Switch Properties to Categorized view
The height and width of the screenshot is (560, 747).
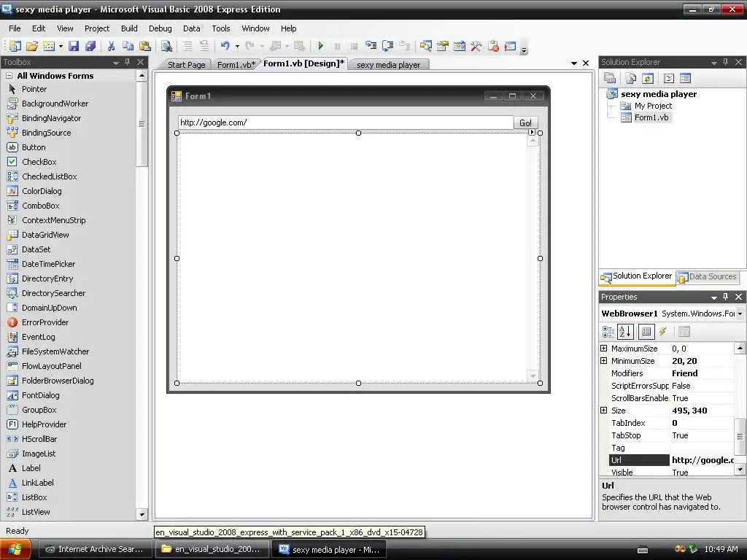[x=608, y=332]
